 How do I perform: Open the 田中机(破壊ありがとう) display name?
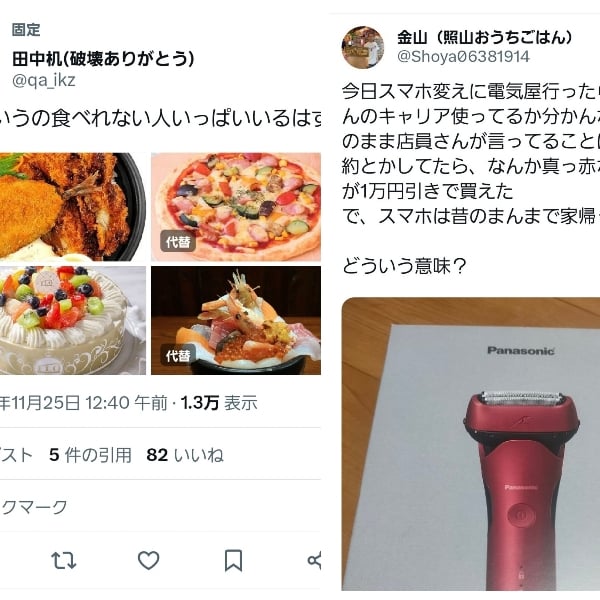click(103, 59)
